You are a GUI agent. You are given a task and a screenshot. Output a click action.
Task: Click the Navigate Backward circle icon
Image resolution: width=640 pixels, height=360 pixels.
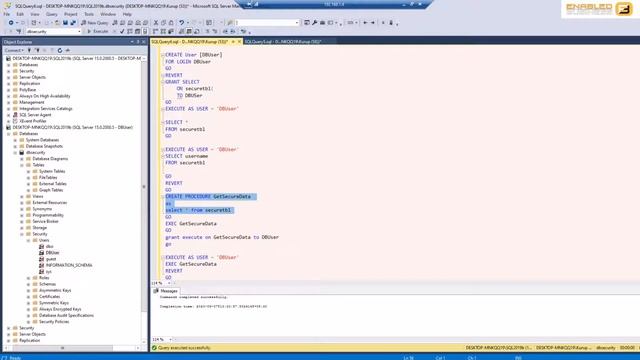click(11, 23)
